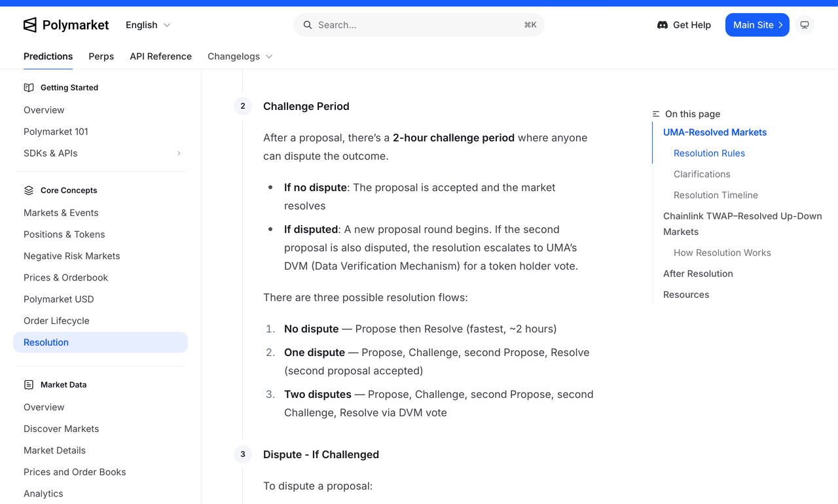The height and width of the screenshot is (504, 838).
Task: Click the Market Data section icon
Action: coord(29,385)
